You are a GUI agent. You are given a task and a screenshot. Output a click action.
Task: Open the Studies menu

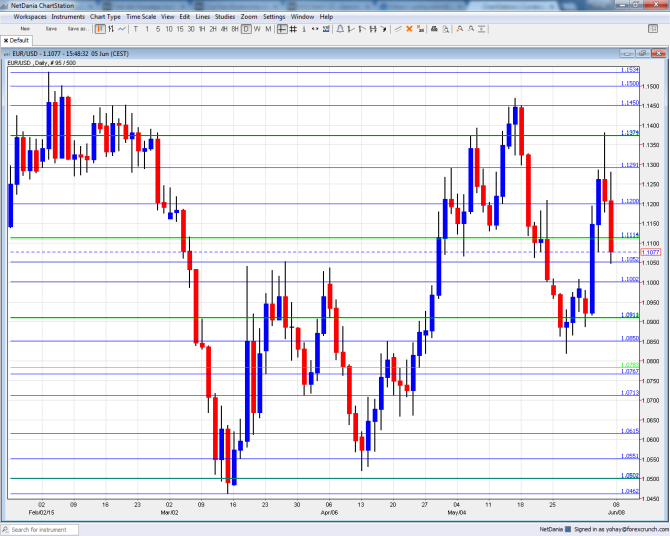(x=225, y=17)
